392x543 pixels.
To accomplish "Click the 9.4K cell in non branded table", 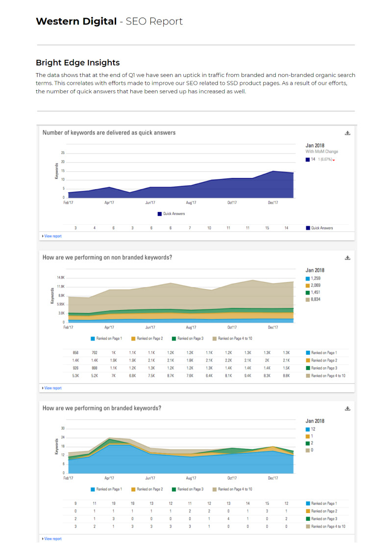I will [248, 376].
